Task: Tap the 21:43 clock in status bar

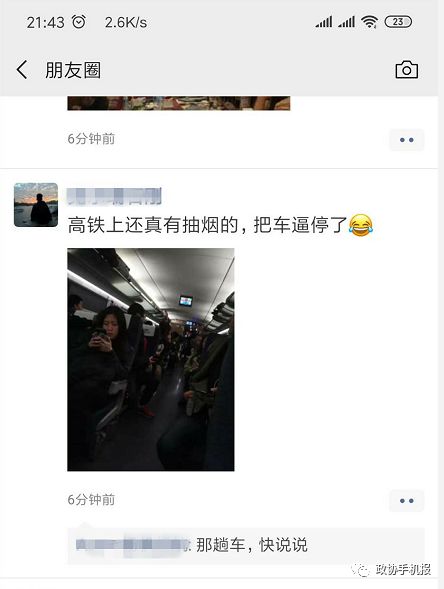Action: [45, 23]
